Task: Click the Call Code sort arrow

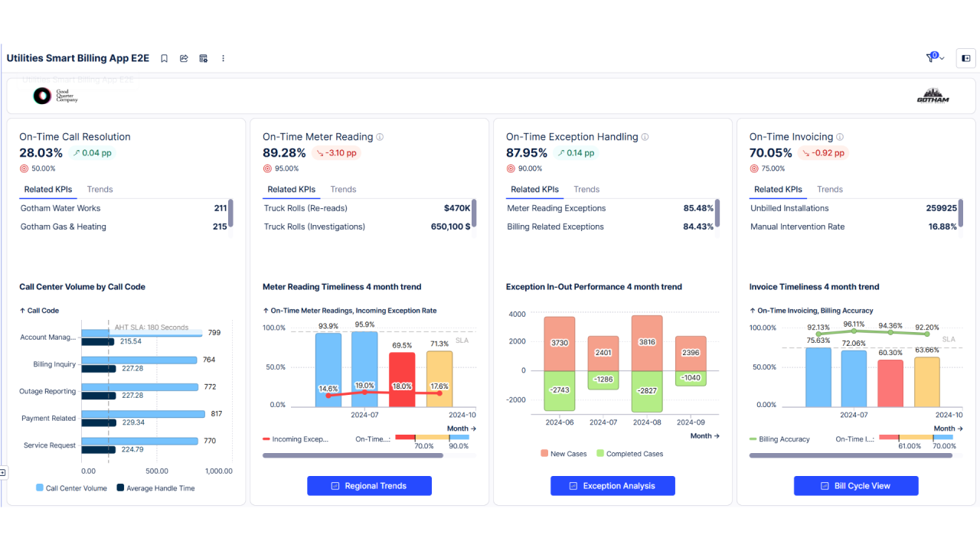Action: (x=21, y=310)
